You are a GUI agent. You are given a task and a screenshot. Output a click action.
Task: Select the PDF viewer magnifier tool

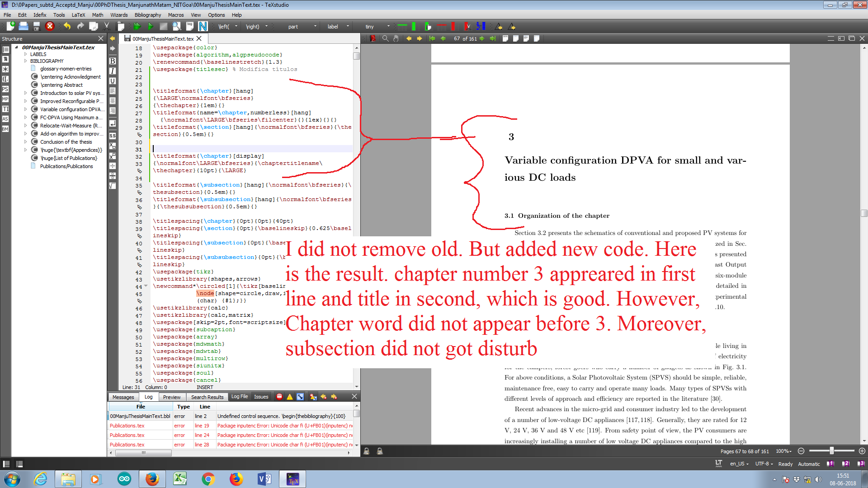pos(386,38)
